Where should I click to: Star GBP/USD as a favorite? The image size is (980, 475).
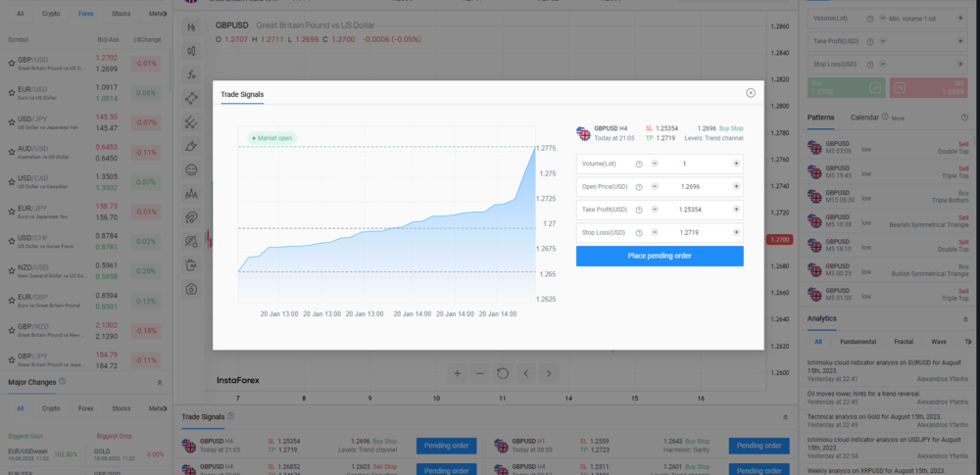[x=11, y=61]
